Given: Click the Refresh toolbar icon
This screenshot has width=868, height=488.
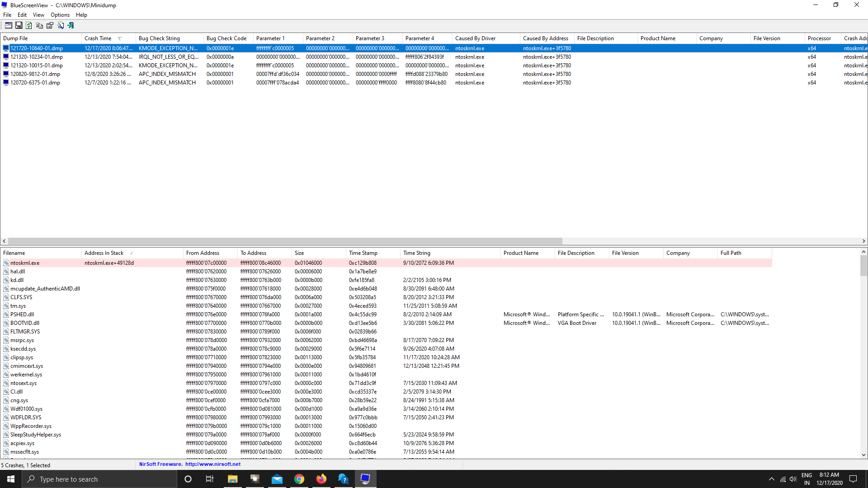Looking at the screenshot, I should [x=29, y=26].
